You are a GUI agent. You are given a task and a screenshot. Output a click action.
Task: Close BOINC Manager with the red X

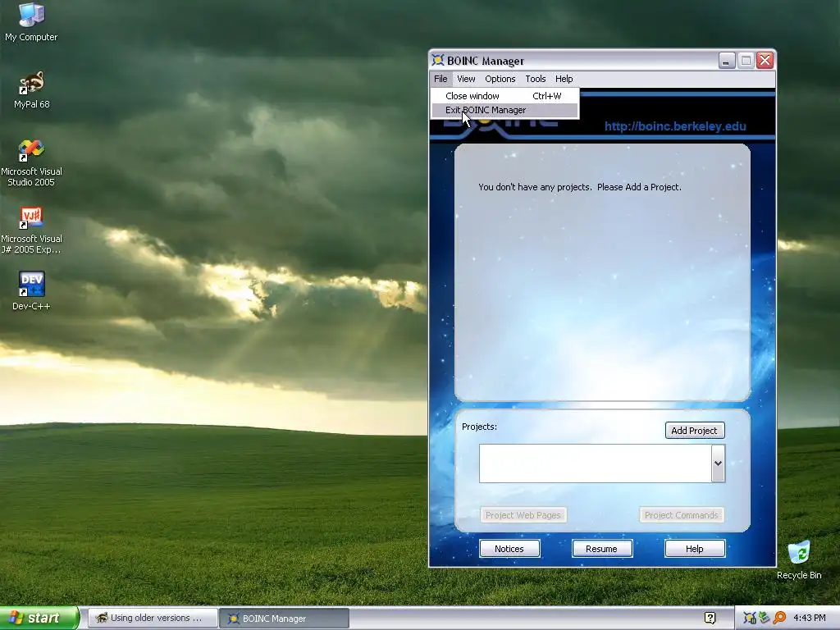click(765, 61)
